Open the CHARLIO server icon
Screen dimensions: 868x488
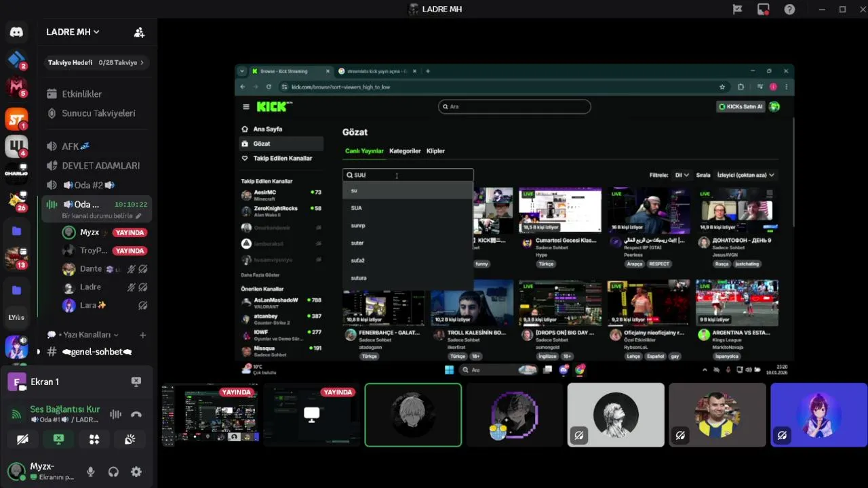(x=16, y=174)
